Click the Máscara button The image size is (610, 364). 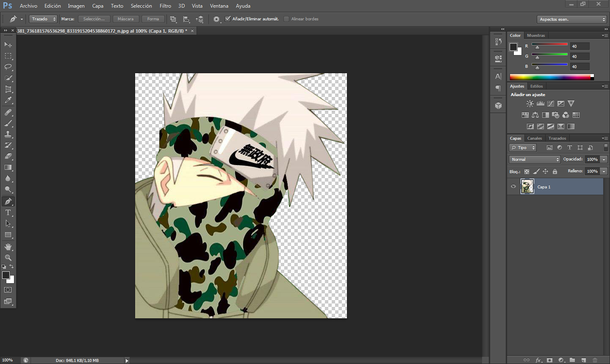pos(125,19)
